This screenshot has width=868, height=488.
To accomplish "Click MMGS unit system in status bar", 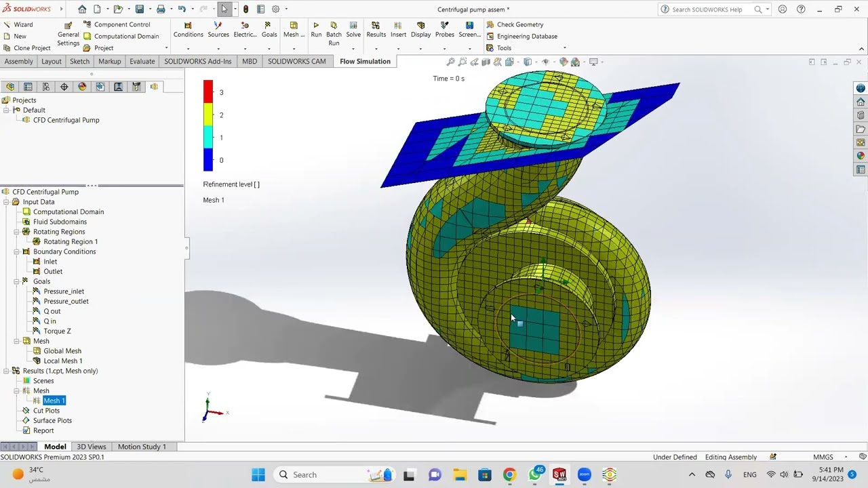I will [x=823, y=457].
